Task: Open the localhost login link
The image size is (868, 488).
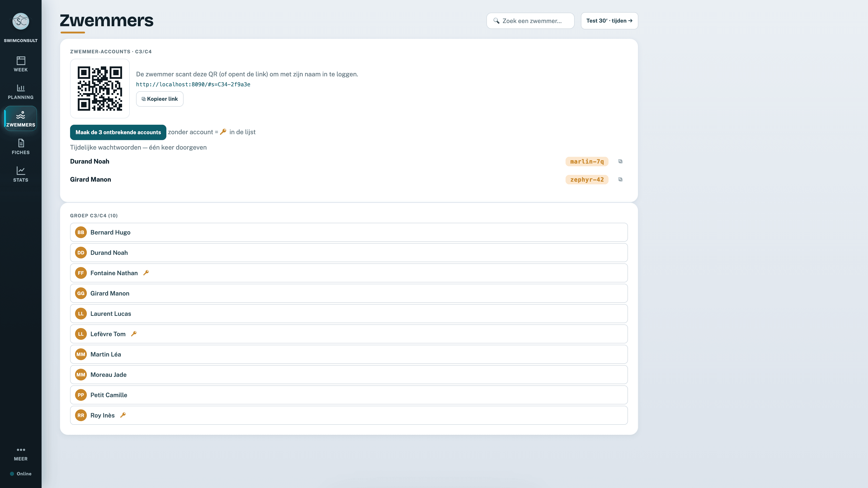Action: click(x=193, y=84)
